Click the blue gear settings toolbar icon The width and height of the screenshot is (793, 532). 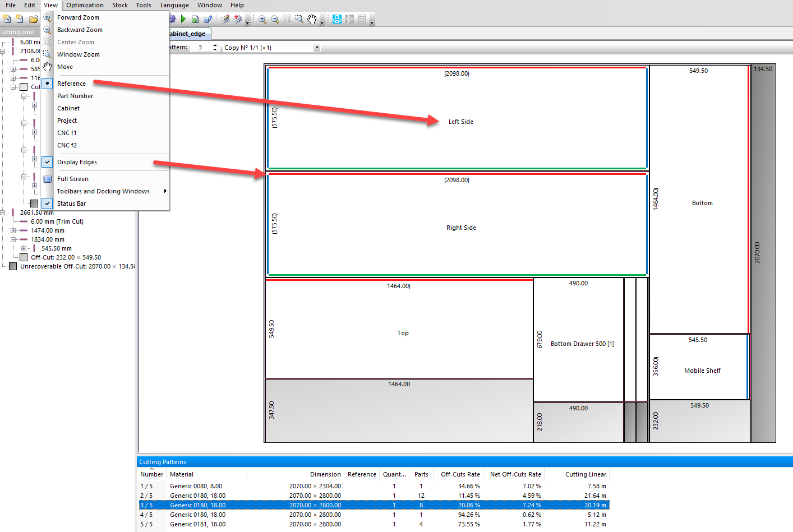coord(172,19)
